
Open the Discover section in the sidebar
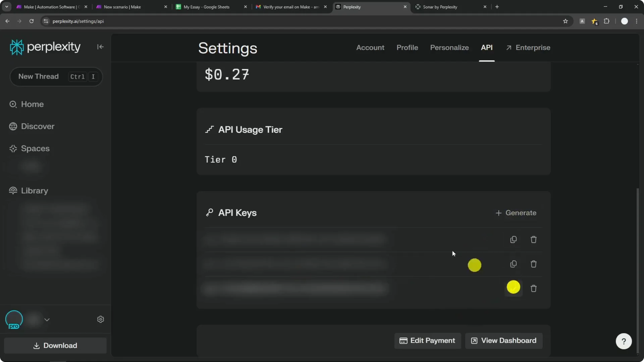pyautogui.click(x=38, y=126)
